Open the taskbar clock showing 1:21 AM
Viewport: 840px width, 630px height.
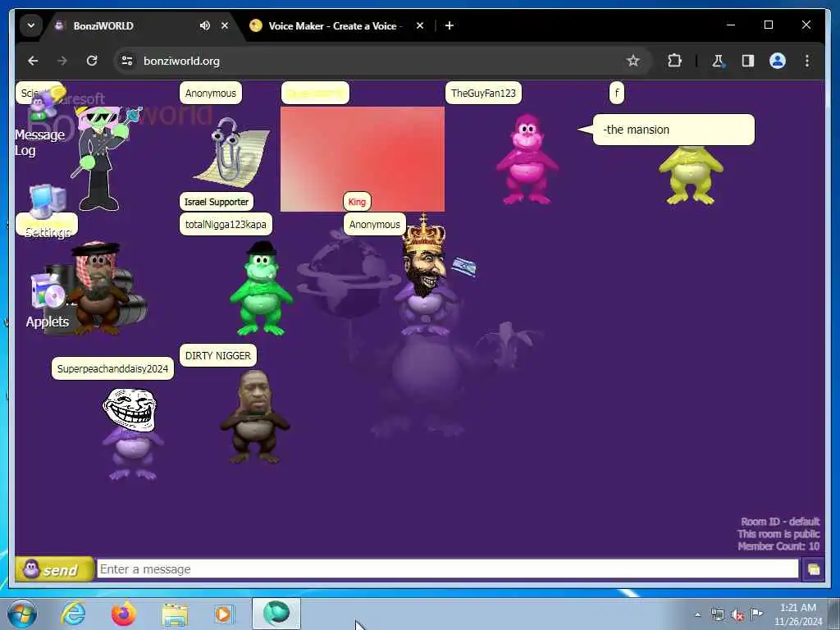pyautogui.click(x=797, y=614)
